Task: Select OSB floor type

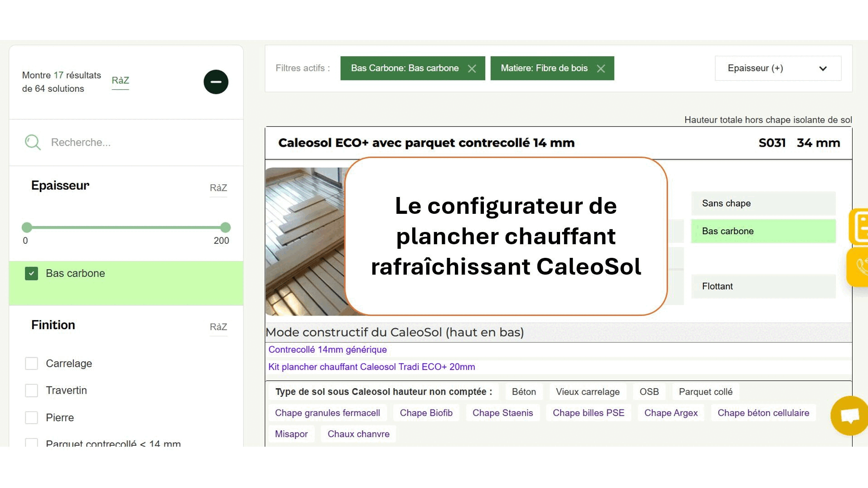Action: (649, 392)
